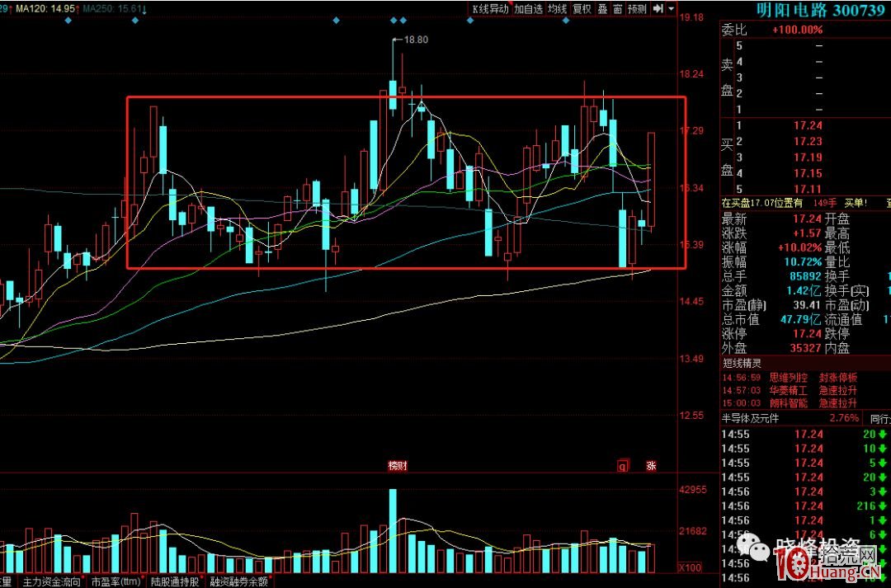The image size is (891, 588).
Task: Select buy level 5 price 17.11
Action: (808, 189)
